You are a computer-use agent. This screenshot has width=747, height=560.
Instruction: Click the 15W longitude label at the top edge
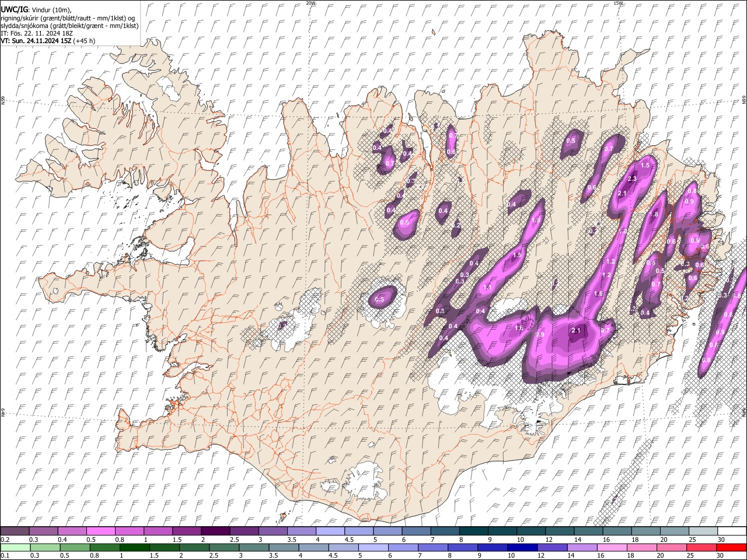[x=617, y=3]
